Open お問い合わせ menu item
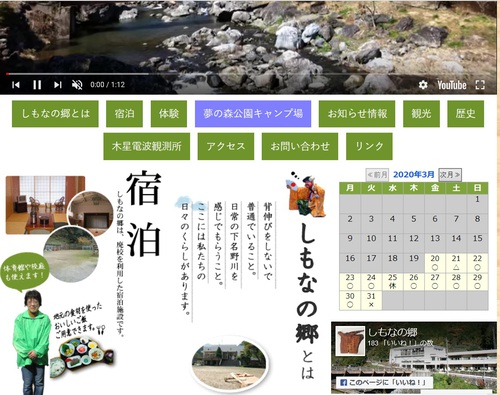 [x=300, y=146]
